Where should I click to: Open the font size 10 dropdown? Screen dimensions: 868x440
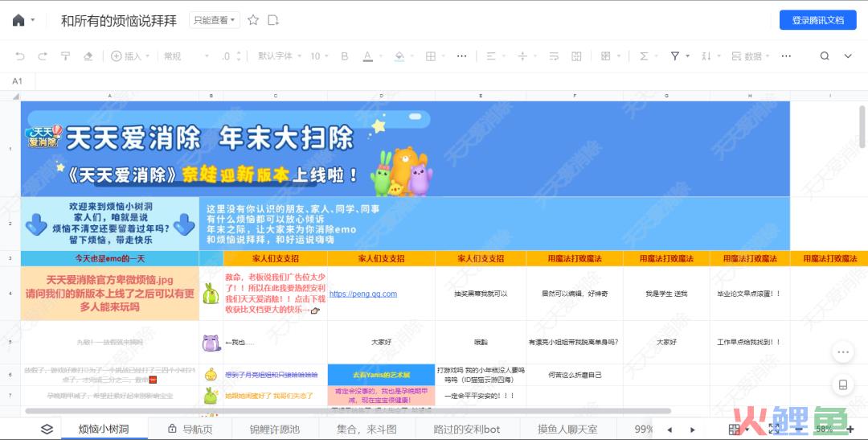point(319,56)
